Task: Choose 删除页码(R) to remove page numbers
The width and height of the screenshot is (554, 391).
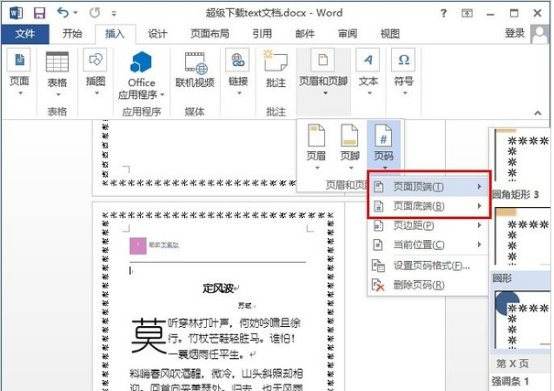Action: pyautogui.click(x=429, y=285)
